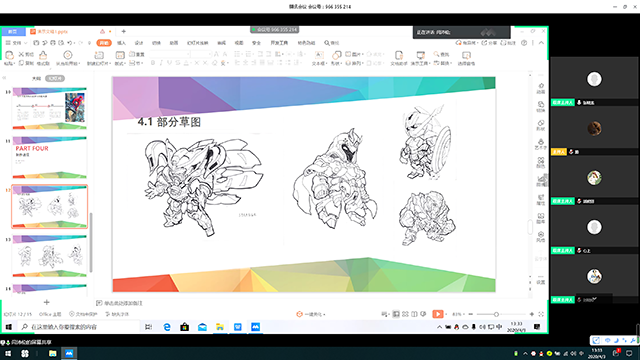Click the orange slideshow play button
640x360 pixels.
tap(438, 314)
